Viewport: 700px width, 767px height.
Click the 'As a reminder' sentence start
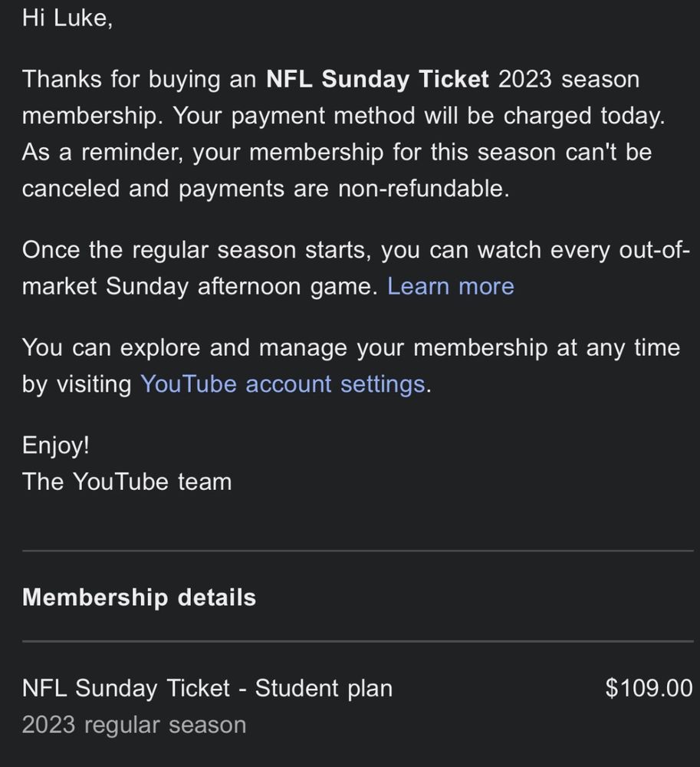pos(103,152)
